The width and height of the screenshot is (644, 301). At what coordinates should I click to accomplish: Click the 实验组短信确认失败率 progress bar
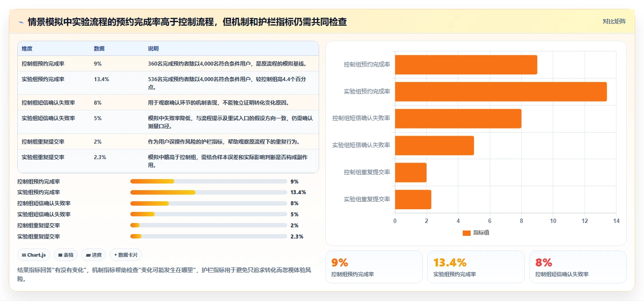click(209, 215)
